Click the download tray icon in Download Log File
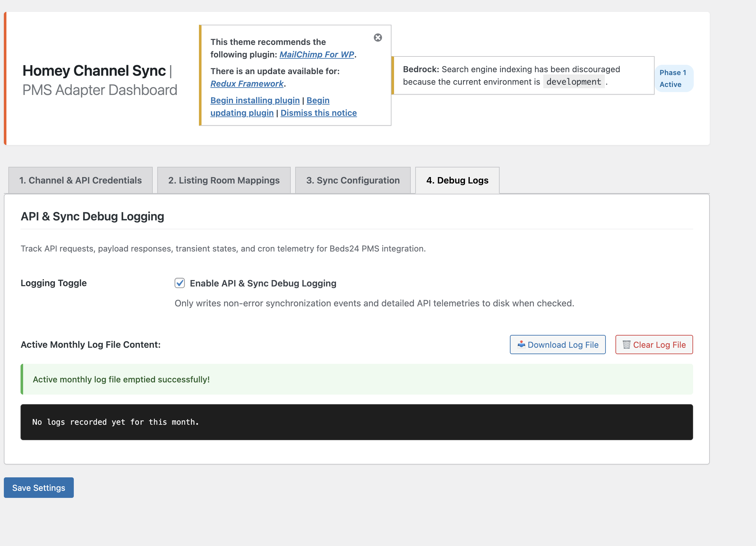 521,344
